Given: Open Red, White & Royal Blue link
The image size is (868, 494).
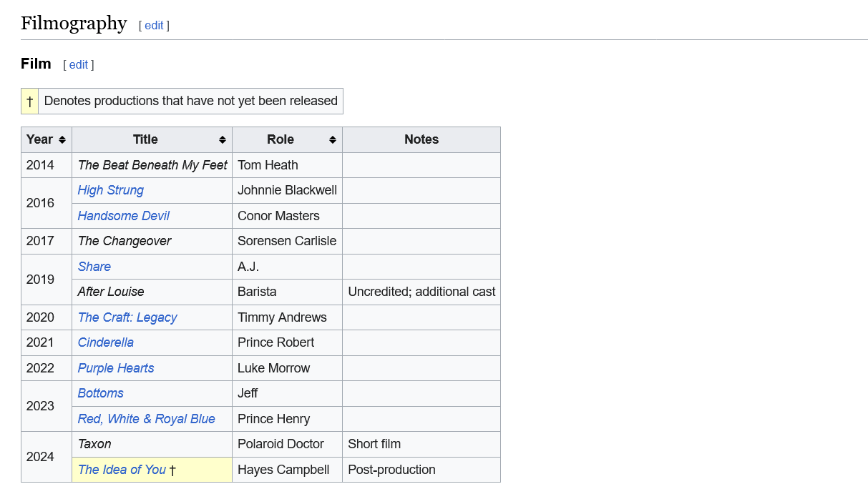Looking at the screenshot, I should (146, 419).
